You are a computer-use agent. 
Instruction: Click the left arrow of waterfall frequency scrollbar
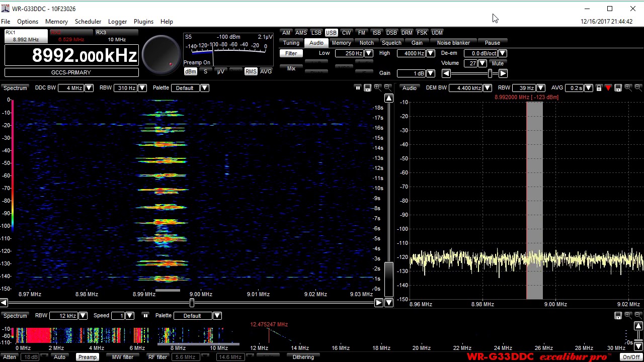[x=4, y=303]
